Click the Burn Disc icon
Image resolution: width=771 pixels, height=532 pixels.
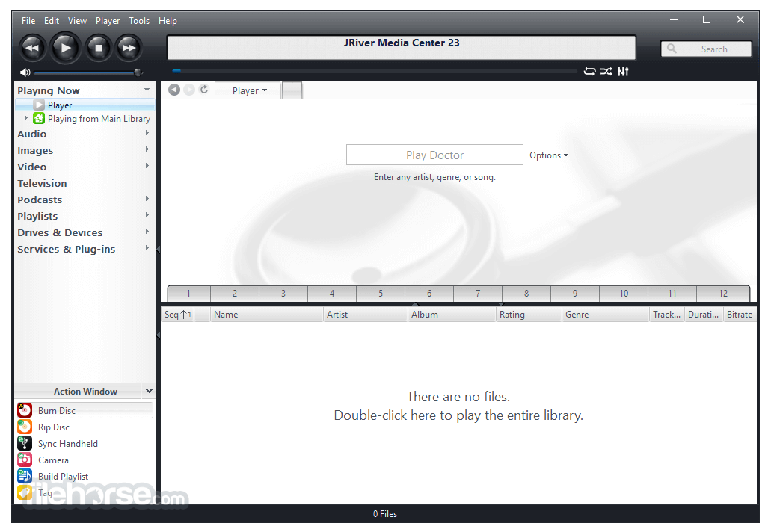(x=25, y=410)
